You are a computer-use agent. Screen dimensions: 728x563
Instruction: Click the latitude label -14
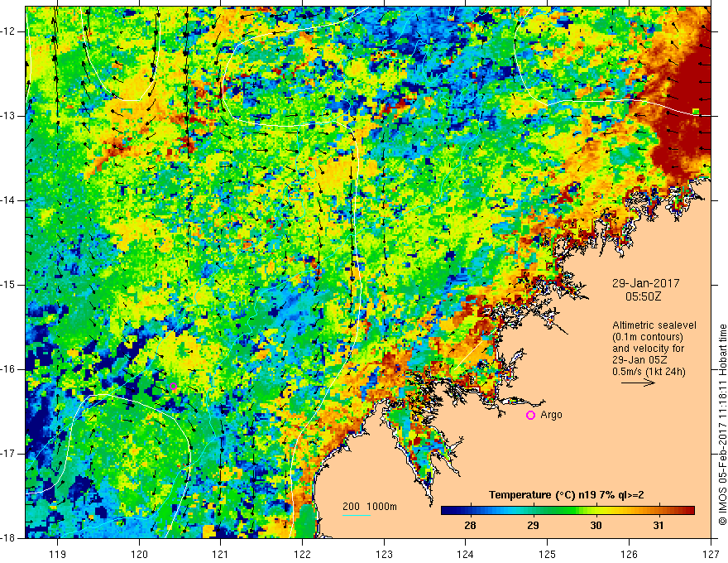pos(9,200)
